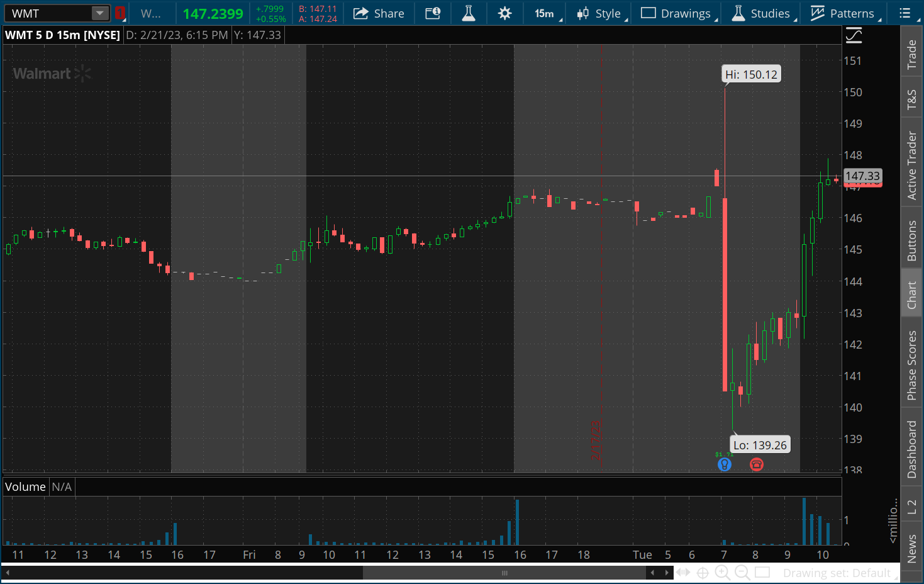Open chart settings gear icon
This screenshot has height=584, width=924.
coord(504,13)
